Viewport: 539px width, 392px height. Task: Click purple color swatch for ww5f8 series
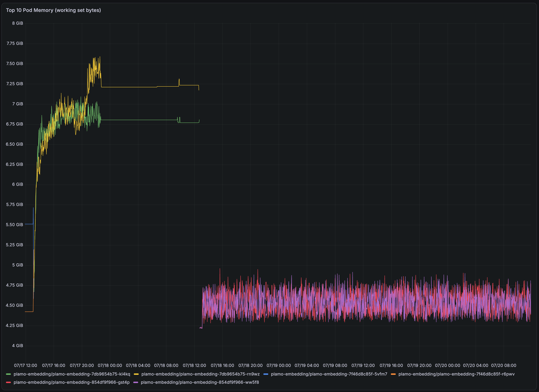136,383
